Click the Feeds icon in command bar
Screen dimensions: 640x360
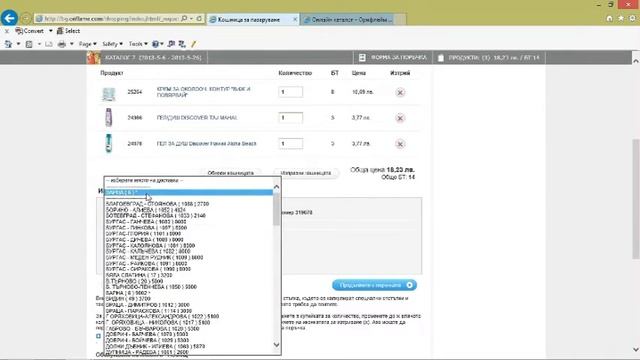[29, 44]
